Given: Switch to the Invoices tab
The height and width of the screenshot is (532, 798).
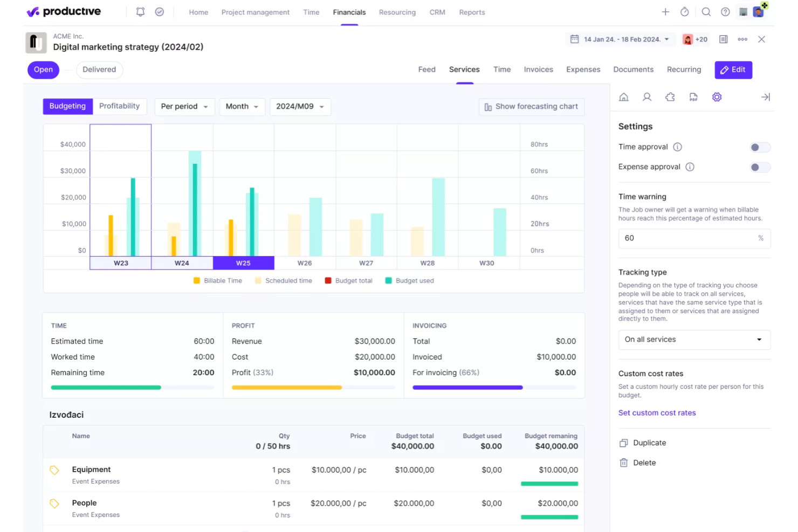Looking at the screenshot, I should pyautogui.click(x=538, y=69).
